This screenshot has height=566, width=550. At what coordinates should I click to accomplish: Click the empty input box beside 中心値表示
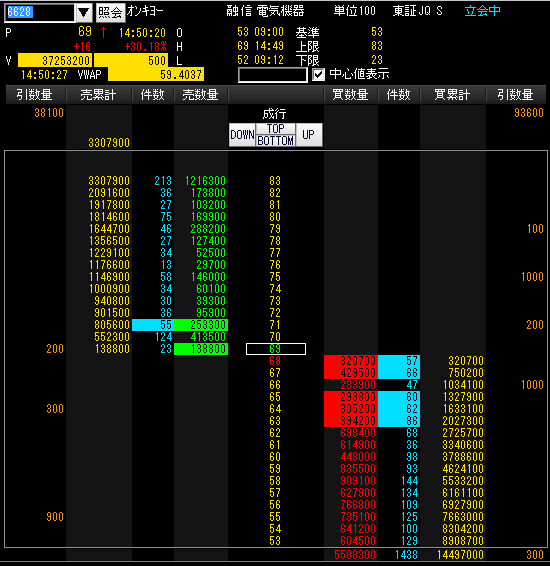[x=273, y=75]
